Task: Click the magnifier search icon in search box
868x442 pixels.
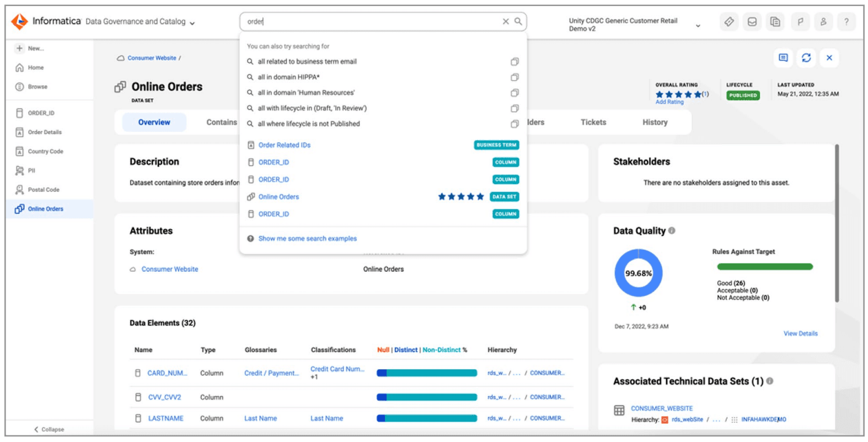Action: click(x=518, y=21)
